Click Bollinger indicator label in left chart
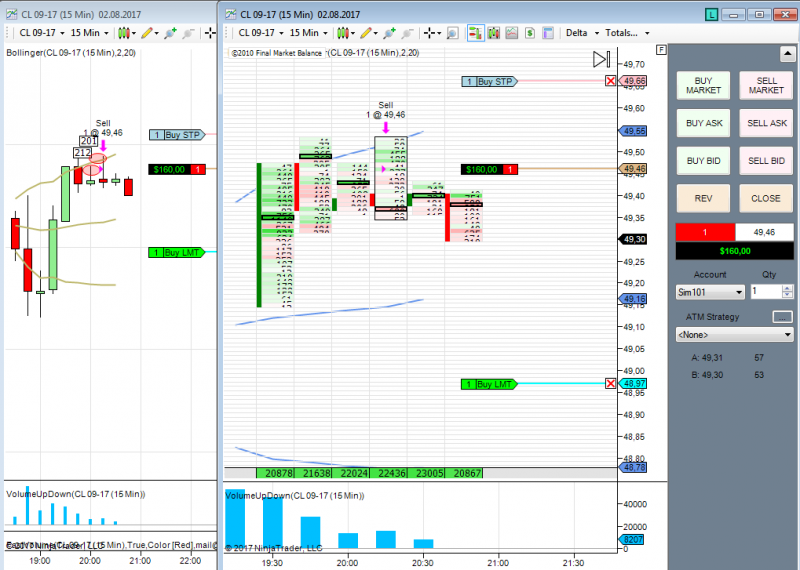The width and height of the screenshot is (800, 570). coord(71,53)
